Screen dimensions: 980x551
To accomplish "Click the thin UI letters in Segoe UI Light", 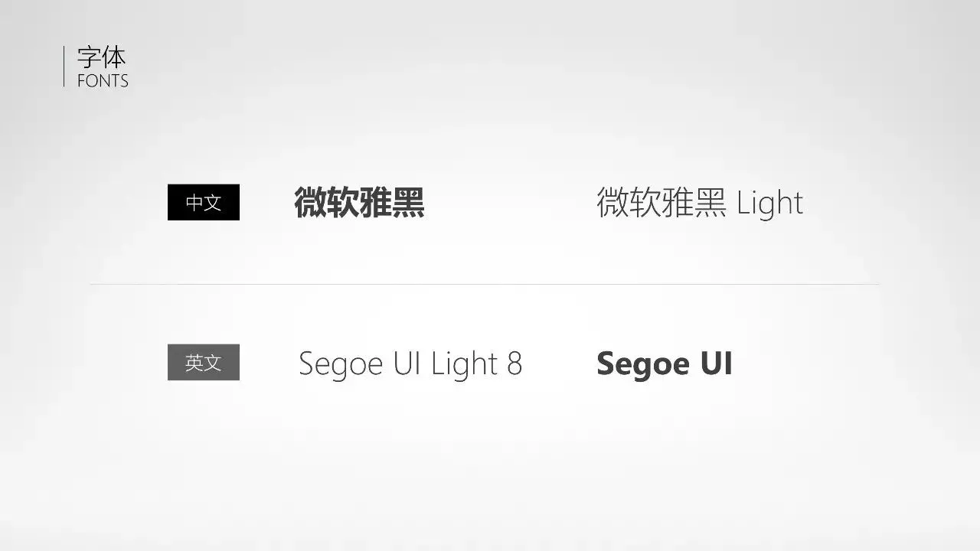I will (x=408, y=364).
